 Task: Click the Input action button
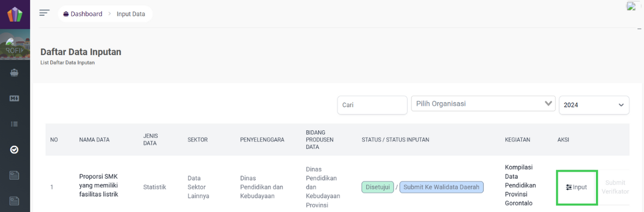576,187
